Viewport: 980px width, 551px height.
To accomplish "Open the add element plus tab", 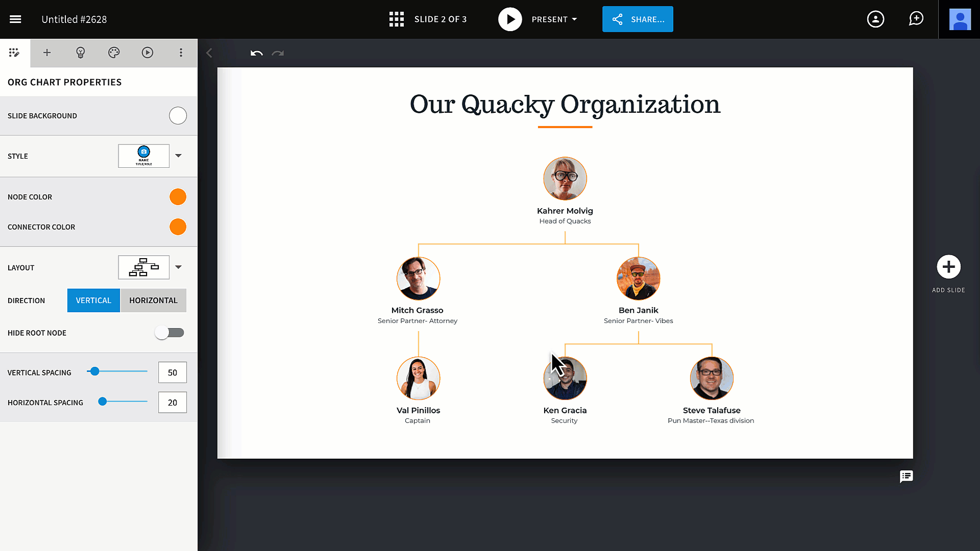I will tap(47, 53).
